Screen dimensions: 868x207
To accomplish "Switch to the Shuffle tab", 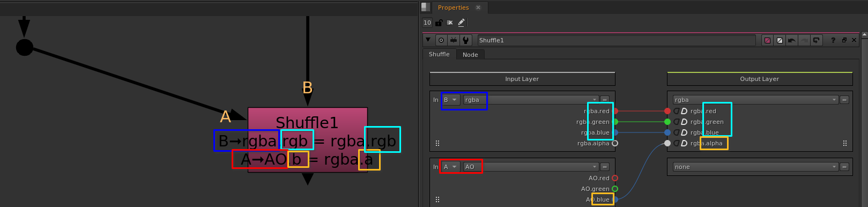I will 439,54.
